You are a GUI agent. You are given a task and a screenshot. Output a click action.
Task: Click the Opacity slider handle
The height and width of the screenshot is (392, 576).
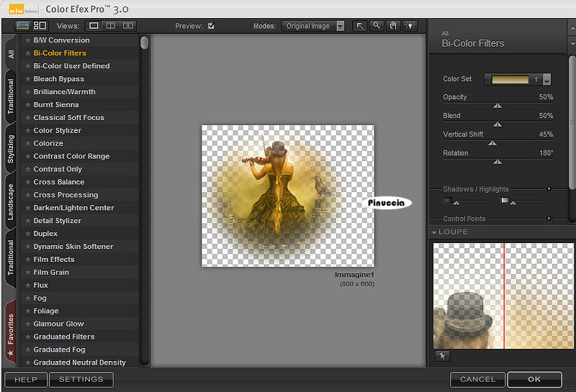coord(497,106)
